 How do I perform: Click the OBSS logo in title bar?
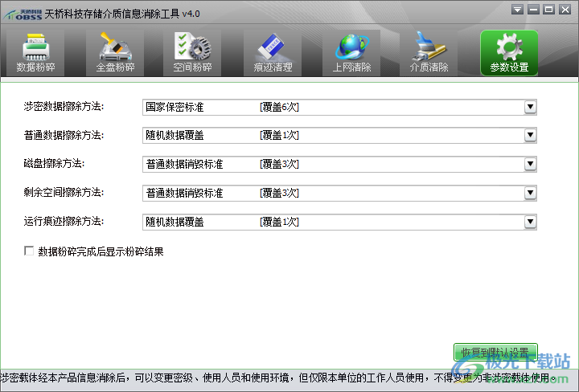point(23,14)
